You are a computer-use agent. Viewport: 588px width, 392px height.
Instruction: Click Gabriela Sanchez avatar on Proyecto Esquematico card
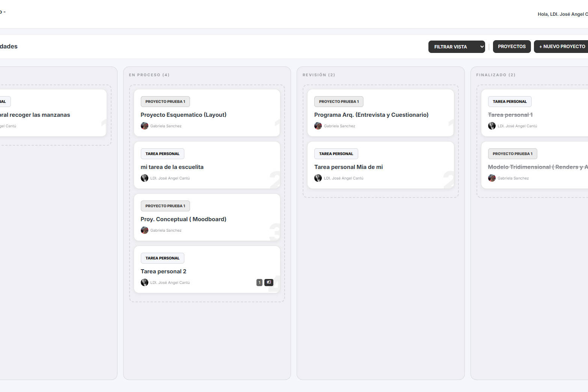click(x=145, y=126)
